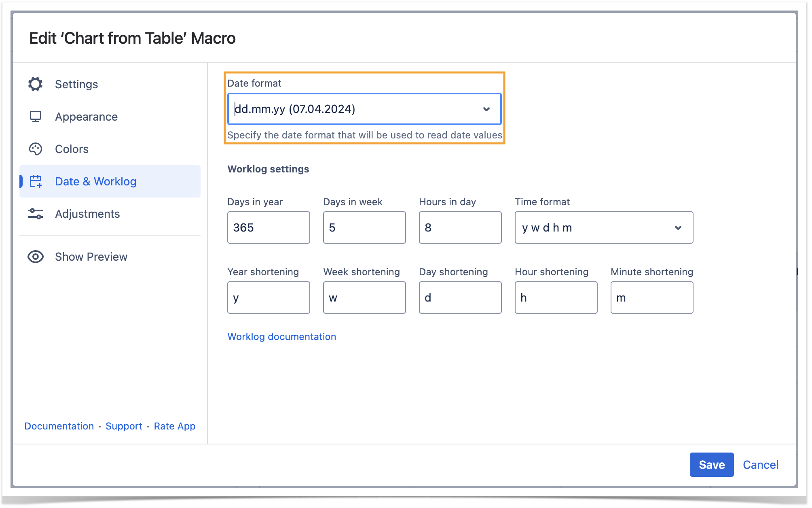
Task: Click the Cancel link
Action: 760,465
